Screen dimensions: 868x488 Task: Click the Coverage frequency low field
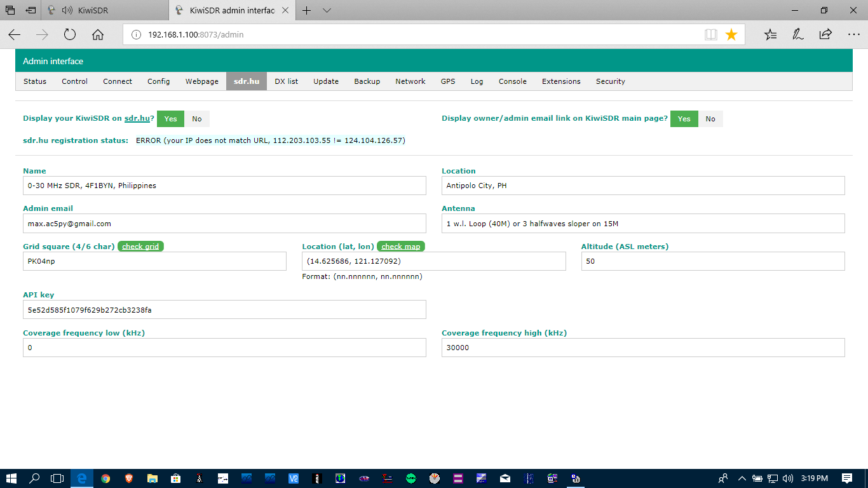(x=224, y=348)
